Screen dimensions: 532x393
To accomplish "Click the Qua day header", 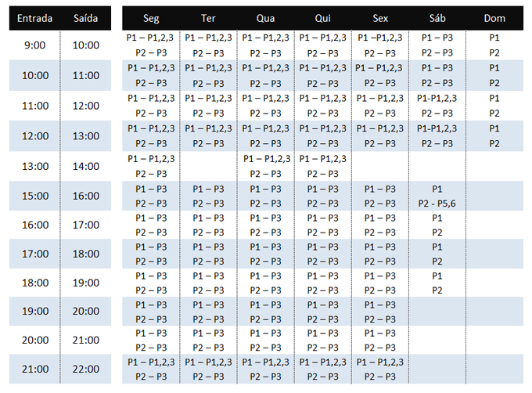I will click(x=265, y=18).
